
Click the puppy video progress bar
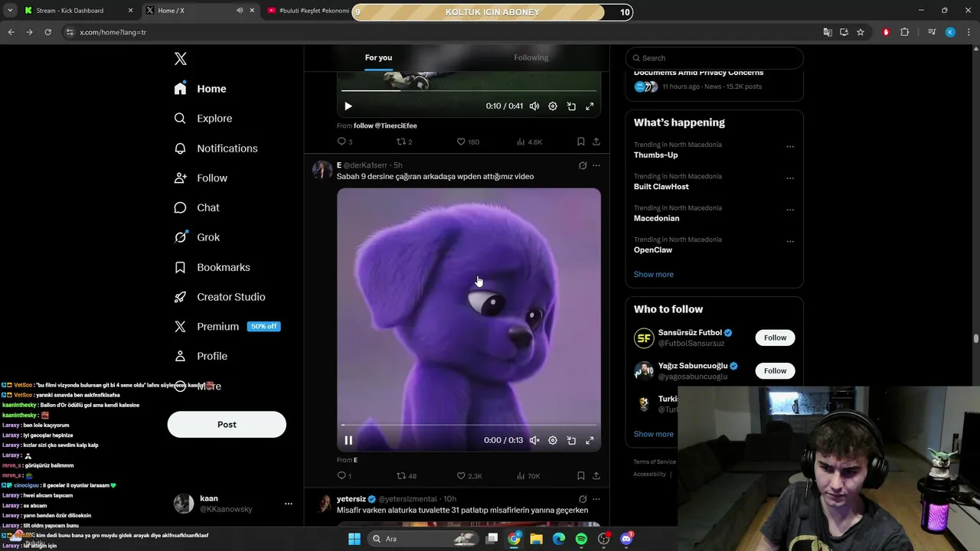pos(469,425)
